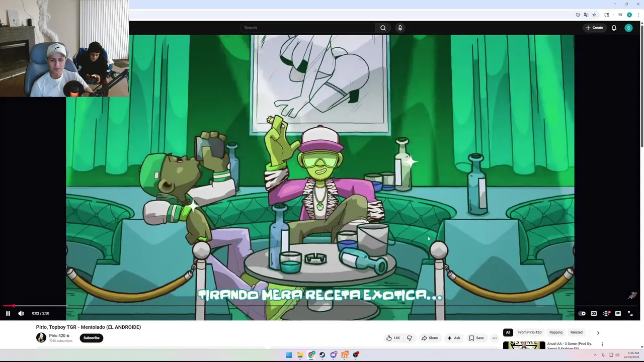
Task: Open the browser side panel search icon
Action: tap(607, 15)
